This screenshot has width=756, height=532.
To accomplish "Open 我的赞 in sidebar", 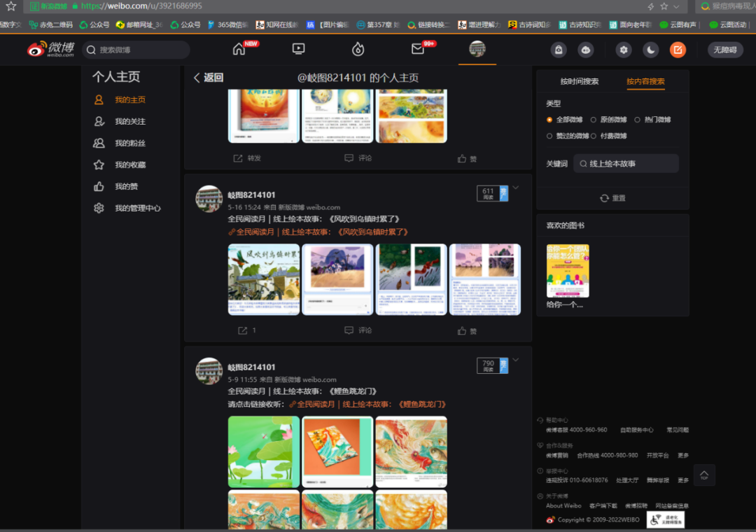I will coord(126,187).
